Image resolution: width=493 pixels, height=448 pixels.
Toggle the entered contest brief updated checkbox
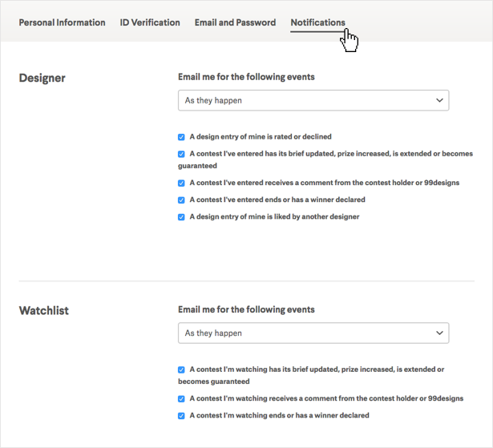[182, 154]
